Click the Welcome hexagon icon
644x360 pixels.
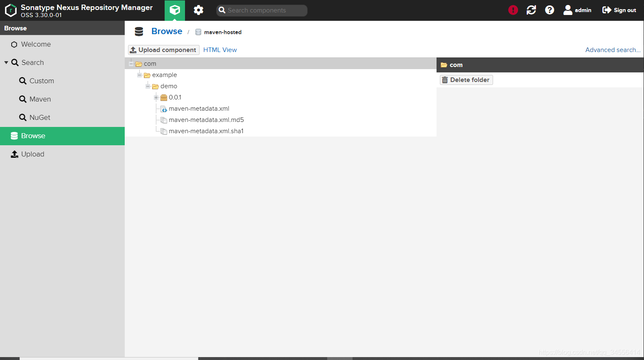pyautogui.click(x=14, y=45)
